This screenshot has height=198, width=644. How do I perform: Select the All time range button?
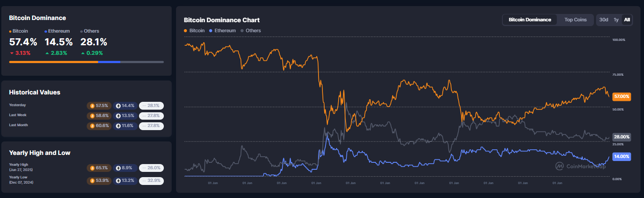tap(627, 20)
